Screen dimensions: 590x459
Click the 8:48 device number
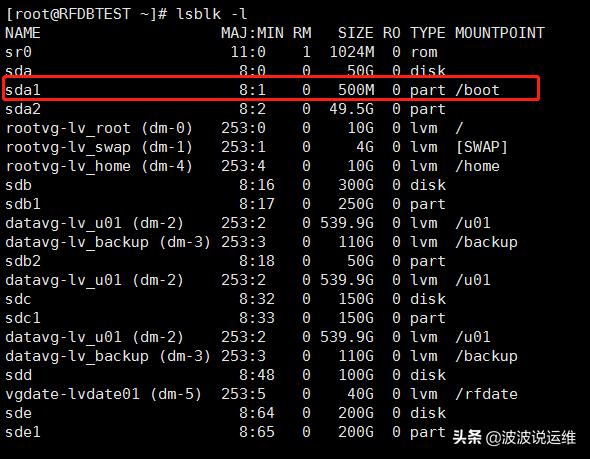[x=257, y=375]
